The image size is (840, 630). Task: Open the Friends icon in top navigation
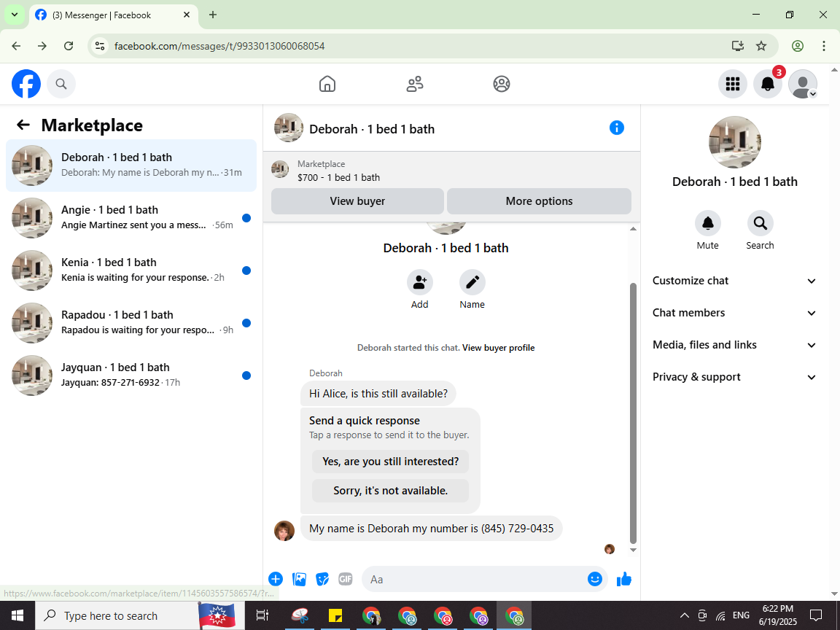coord(415,84)
